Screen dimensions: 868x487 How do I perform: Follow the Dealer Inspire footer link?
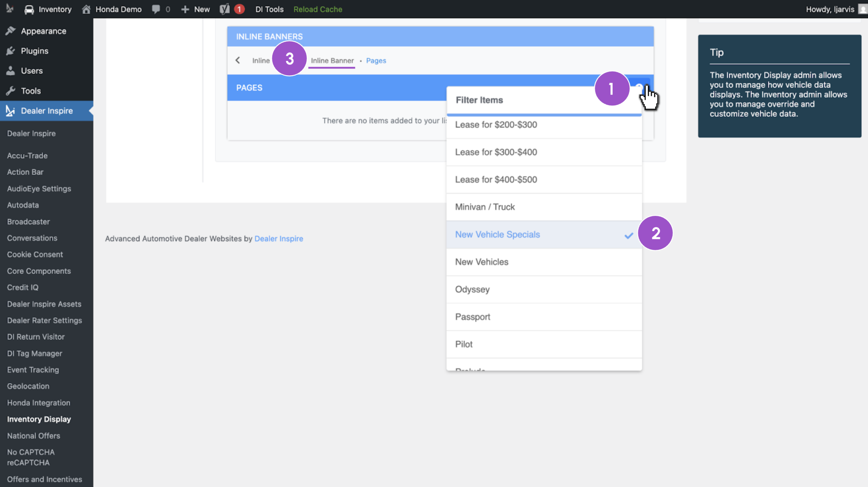279,238
